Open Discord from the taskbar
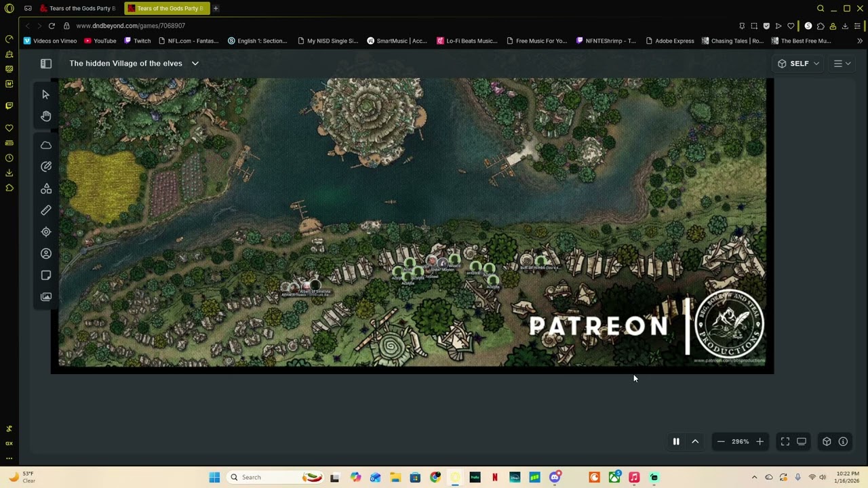868x488 pixels. (x=555, y=477)
